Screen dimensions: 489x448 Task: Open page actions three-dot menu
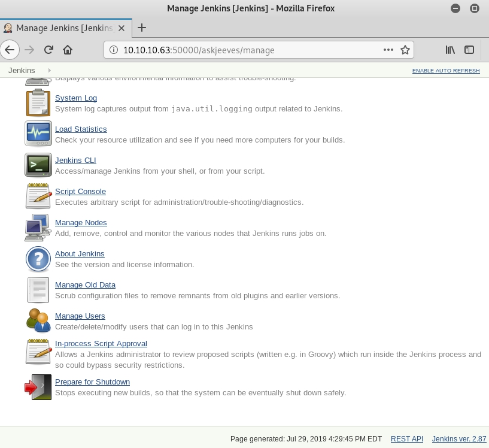tap(388, 50)
